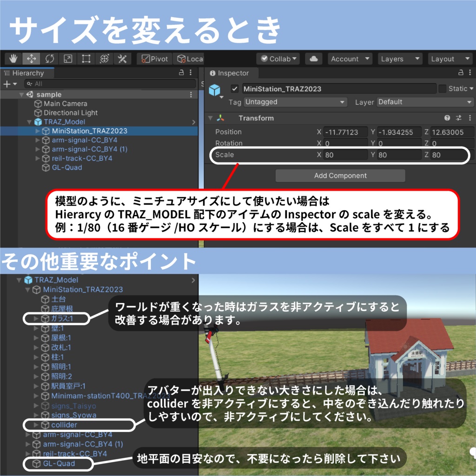476x476 pixels.
Task: Expand the ガラス:1 object
Action: 36,318
